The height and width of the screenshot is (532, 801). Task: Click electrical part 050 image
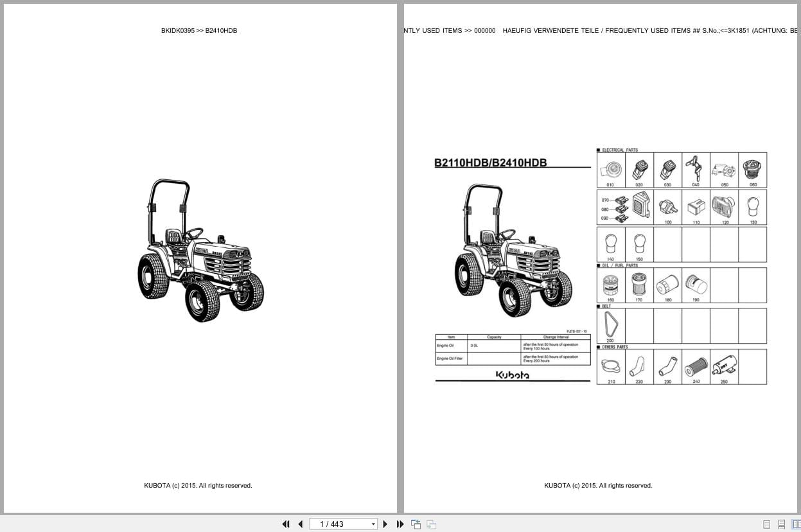point(723,171)
